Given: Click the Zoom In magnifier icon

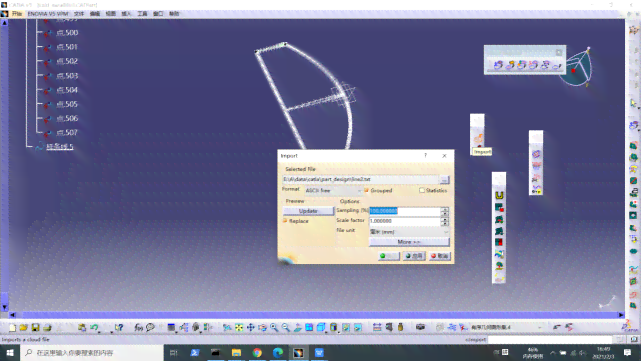Looking at the screenshot, I should pos(274,327).
